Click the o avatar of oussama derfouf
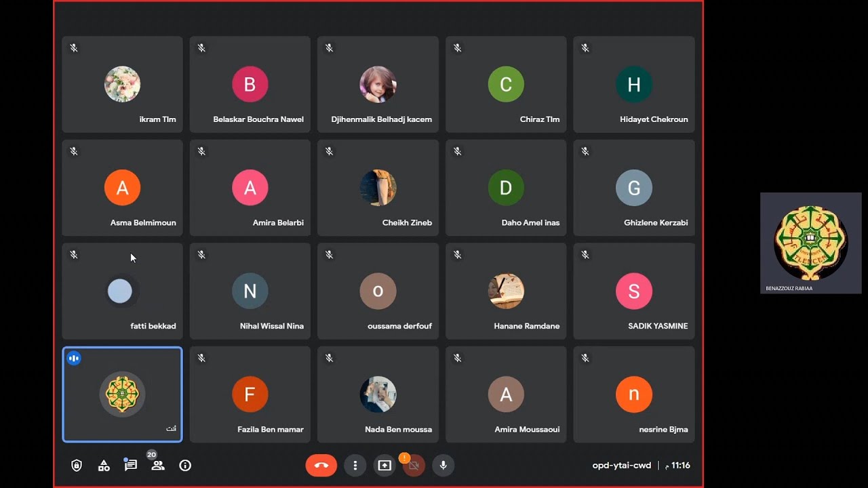Viewport: 868px width, 488px height. (378, 291)
